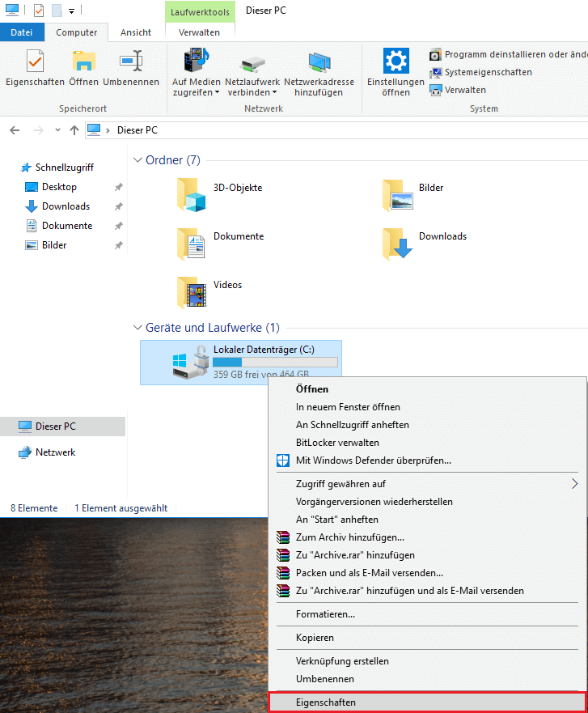The image size is (588, 713).
Task: Choose Vorgängerversionen wiederherstellen
Action: (427, 502)
